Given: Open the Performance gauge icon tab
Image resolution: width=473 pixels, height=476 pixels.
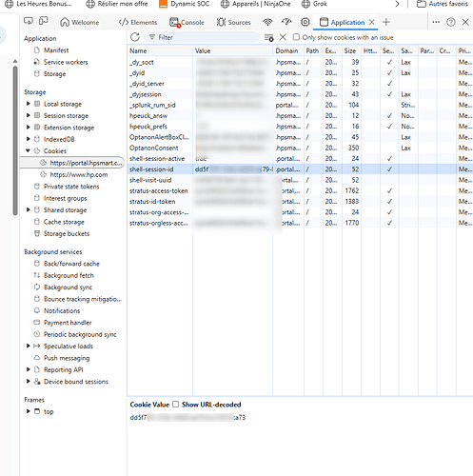Looking at the screenshot, I should (x=286, y=22).
